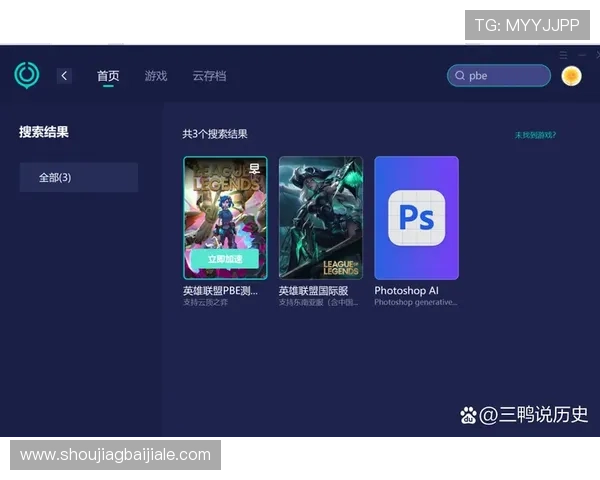Select the 全部(3) filter
Viewport: 600px width, 480px height.
coord(79,177)
